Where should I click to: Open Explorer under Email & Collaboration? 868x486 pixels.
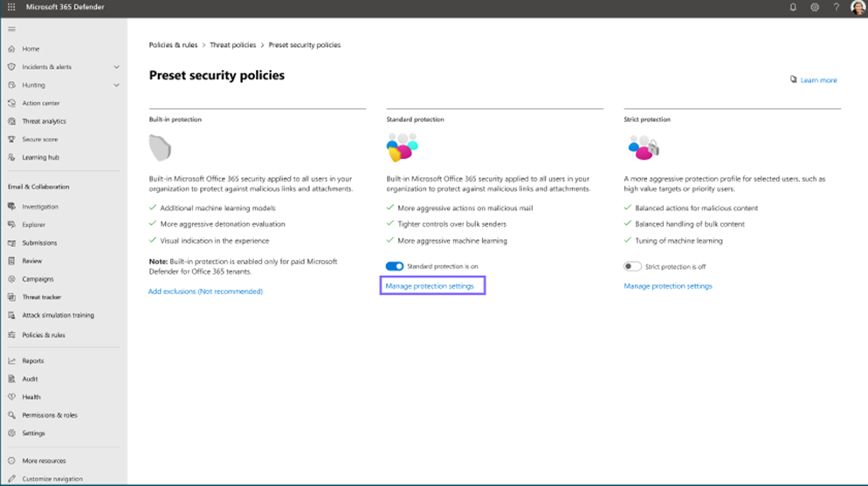[x=34, y=224]
